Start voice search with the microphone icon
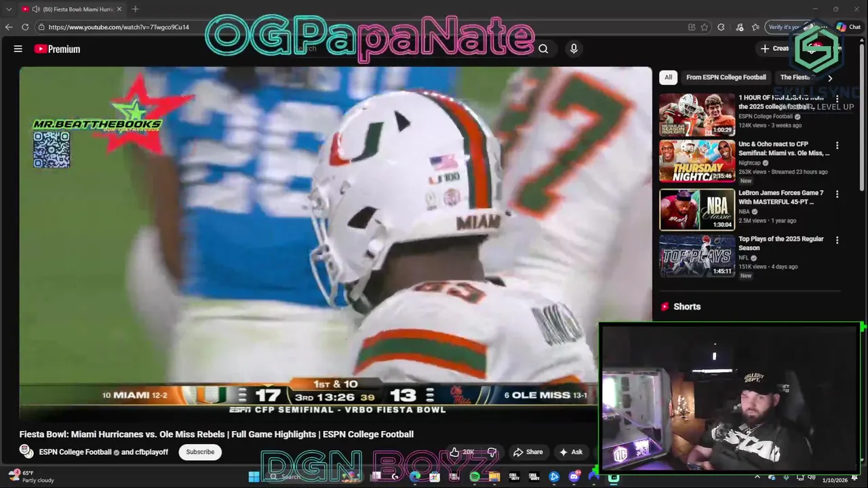 point(574,49)
